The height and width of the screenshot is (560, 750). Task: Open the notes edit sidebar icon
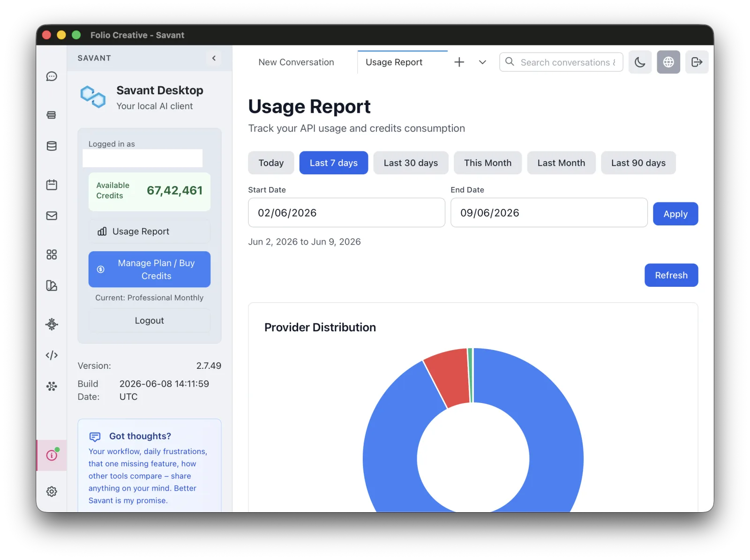52,285
